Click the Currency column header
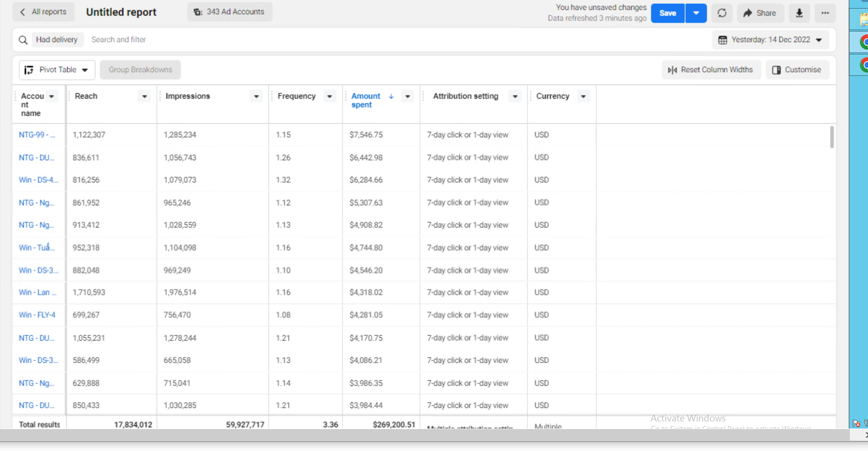 pos(553,96)
